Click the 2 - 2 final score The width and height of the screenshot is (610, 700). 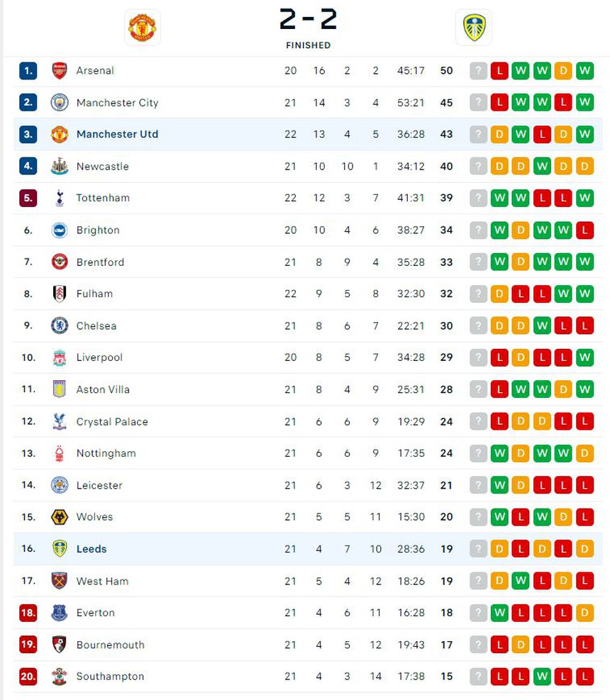coord(308,20)
